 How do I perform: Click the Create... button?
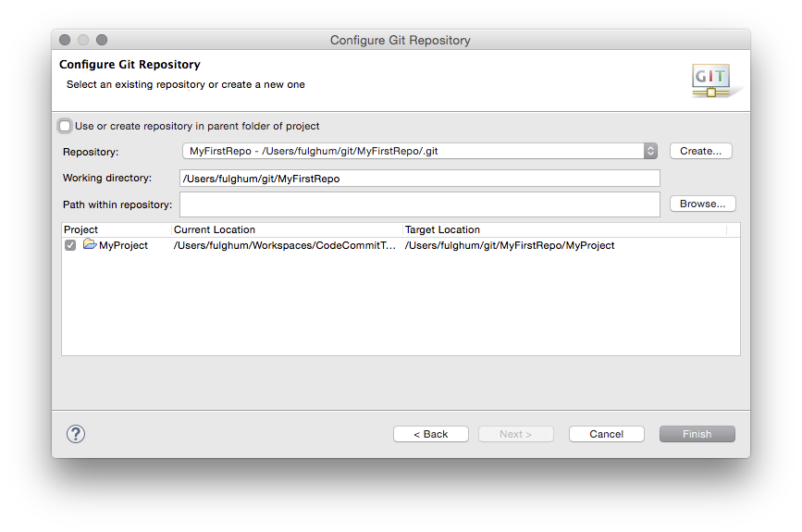(x=701, y=151)
